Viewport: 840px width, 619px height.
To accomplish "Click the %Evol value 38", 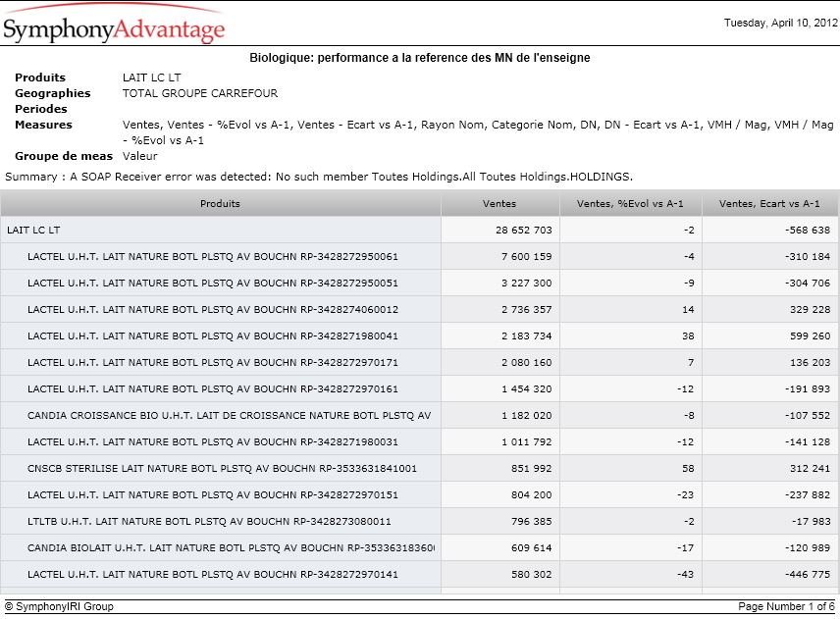I will [688, 335].
